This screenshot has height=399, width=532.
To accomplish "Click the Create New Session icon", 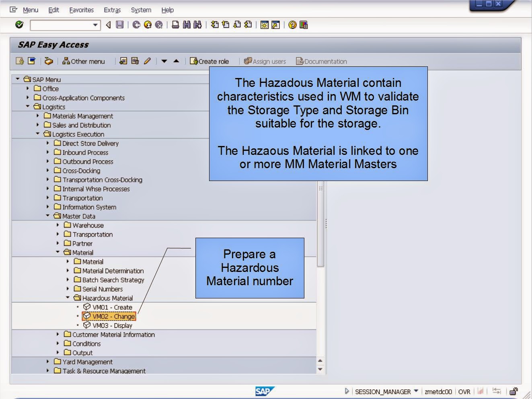I will pos(264,25).
